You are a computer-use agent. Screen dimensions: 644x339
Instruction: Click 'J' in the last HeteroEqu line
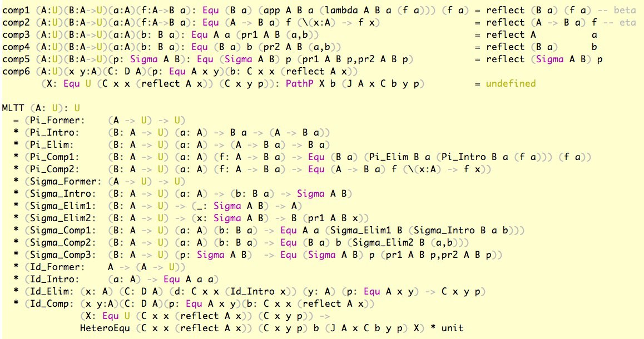(x=339, y=328)
